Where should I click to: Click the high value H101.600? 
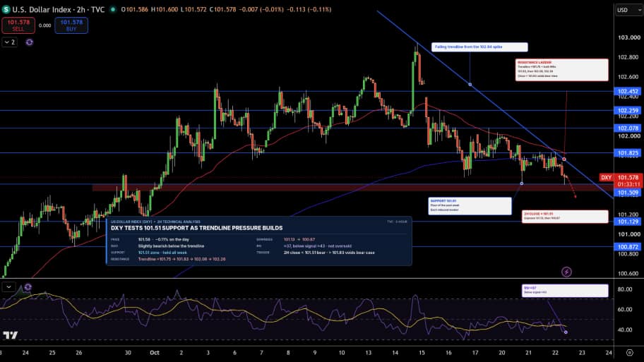tap(165, 9)
